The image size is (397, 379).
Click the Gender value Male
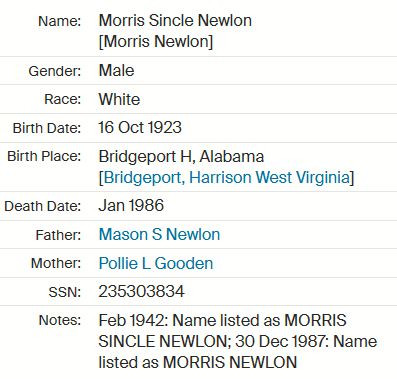tap(116, 70)
